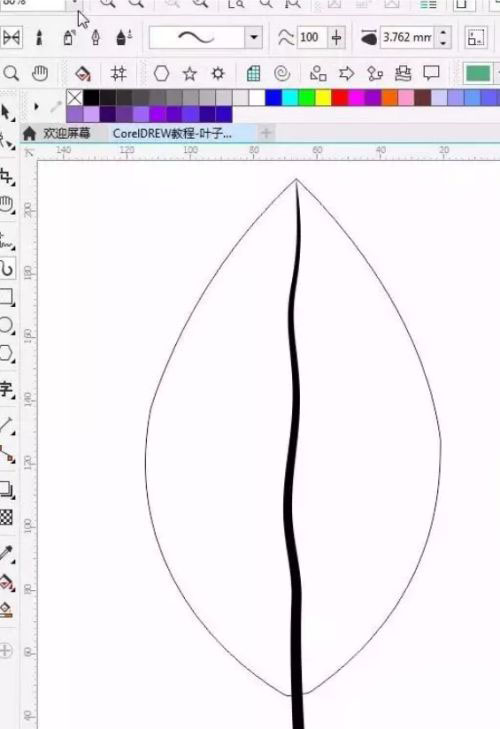Viewport: 500px width, 729px height.
Task: Pick the orange swatch in color palette
Action: [389, 98]
